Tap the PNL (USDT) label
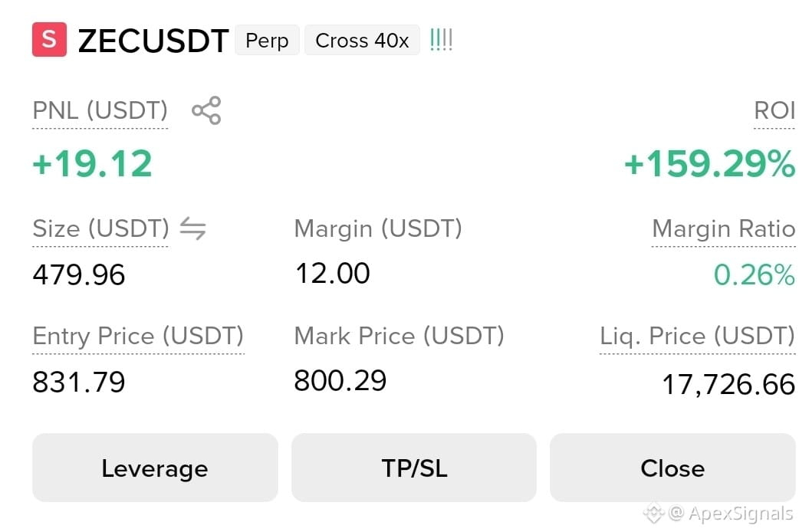 coord(100,110)
